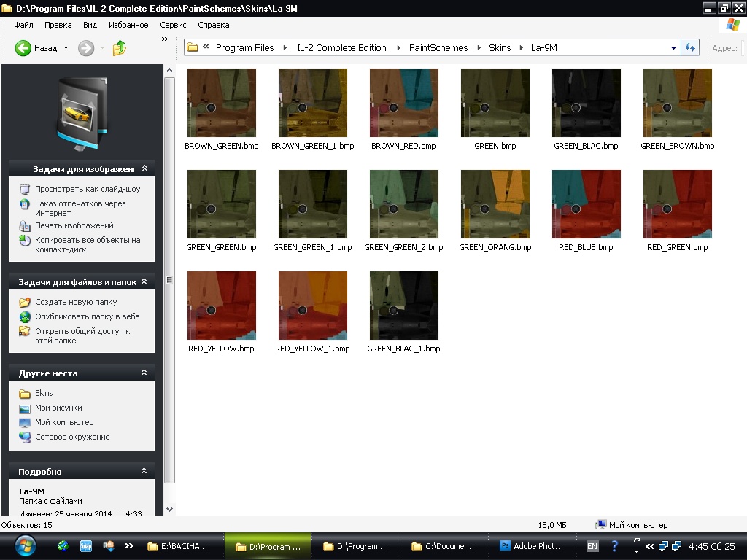
Task: Click the arrow after IL-2 Complete Edition
Action: [x=398, y=47]
